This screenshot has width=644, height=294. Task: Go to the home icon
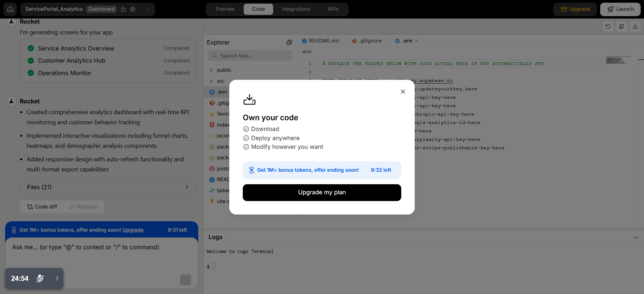(x=10, y=9)
